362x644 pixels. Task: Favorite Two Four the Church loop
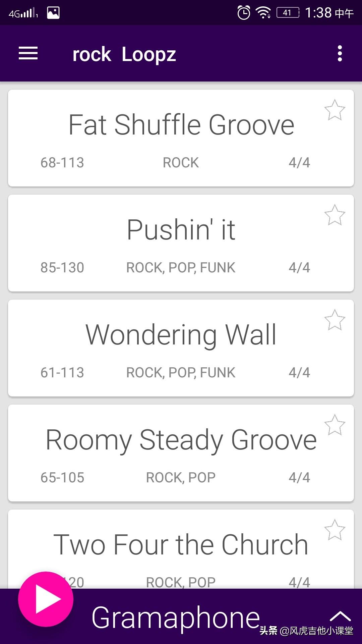[335, 530]
